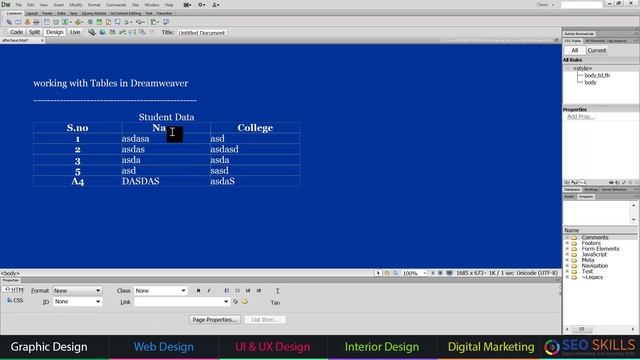
Task: Open the workspace layout dropdown in menu bar
Action: (187, 5)
